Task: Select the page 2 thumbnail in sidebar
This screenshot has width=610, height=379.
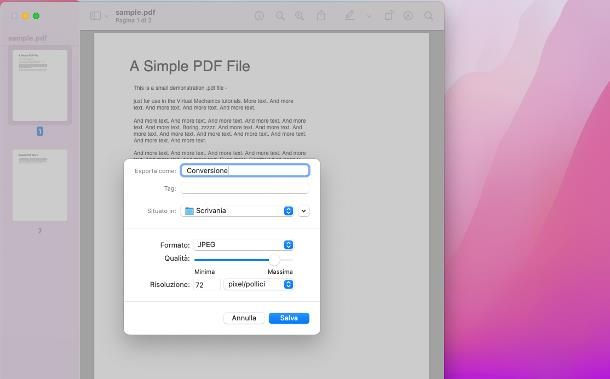Action: [x=40, y=185]
